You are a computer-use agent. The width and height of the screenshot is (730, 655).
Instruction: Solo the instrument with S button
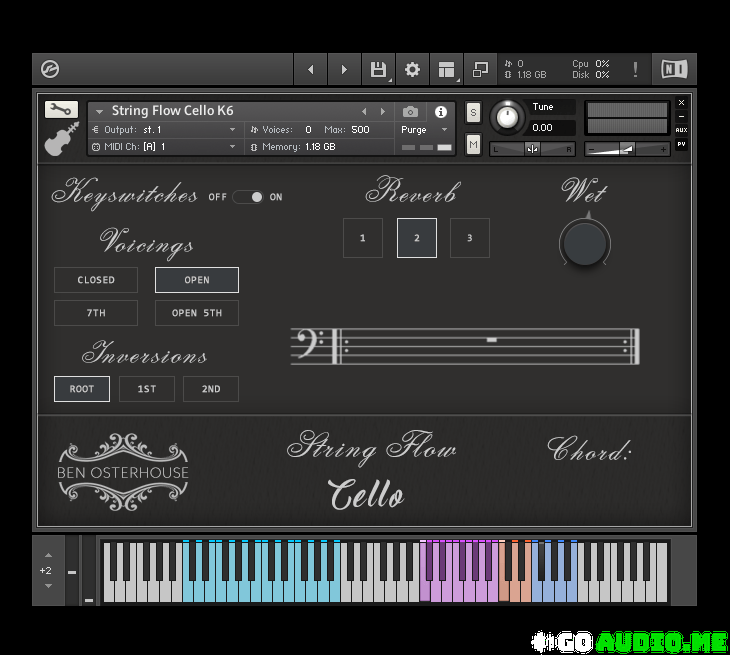click(x=473, y=112)
